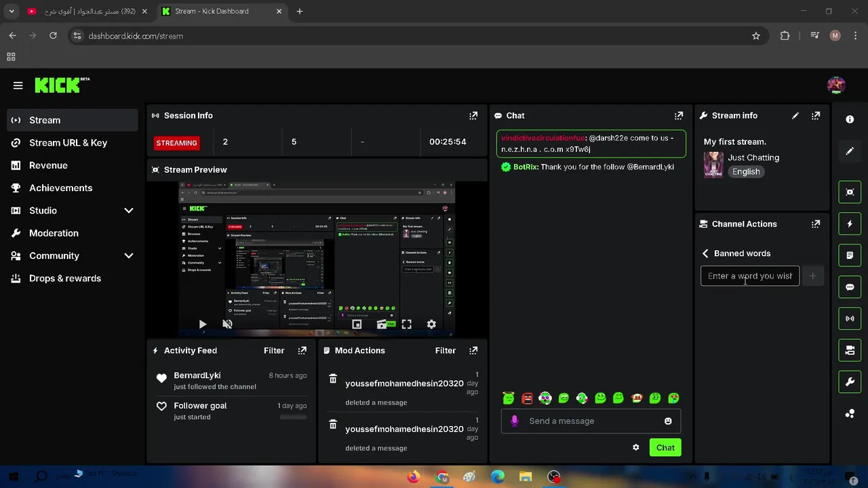Click the English language tag
Viewport: 868px width, 488px height.
[746, 172]
